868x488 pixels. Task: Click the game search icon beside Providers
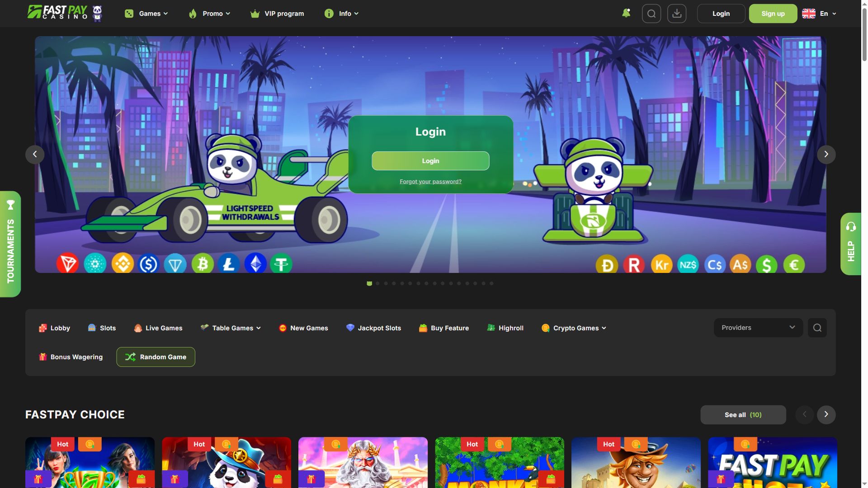(817, 328)
